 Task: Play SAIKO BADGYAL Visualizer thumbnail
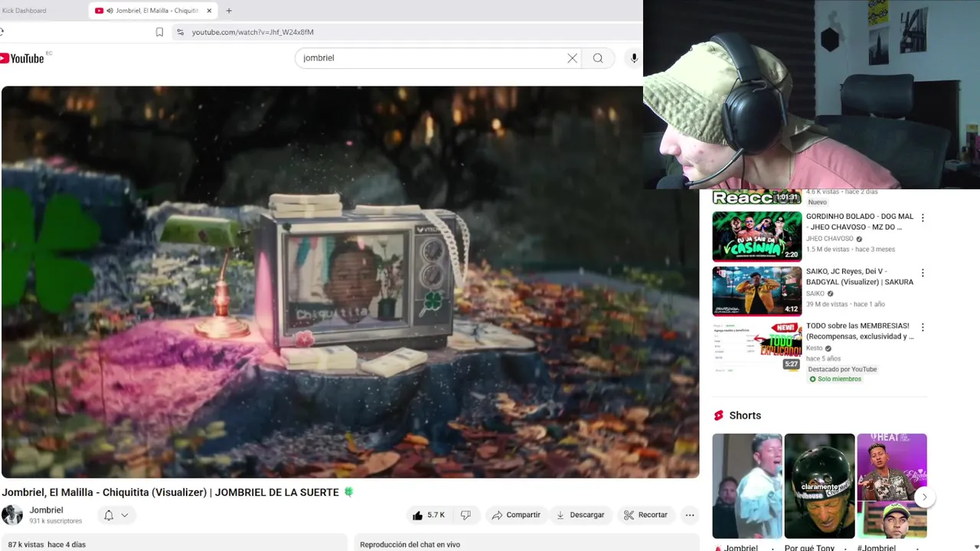(757, 291)
